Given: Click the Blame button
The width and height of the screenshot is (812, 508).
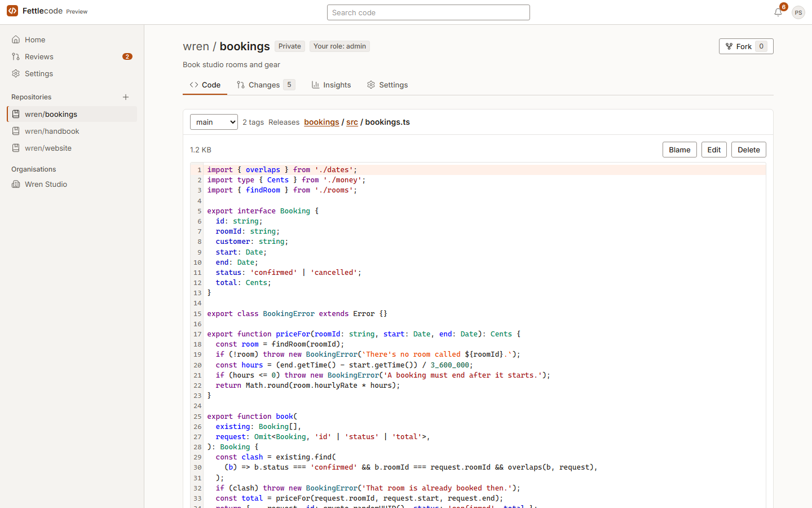Looking at the screenshot, I should [x=679, y=150].
